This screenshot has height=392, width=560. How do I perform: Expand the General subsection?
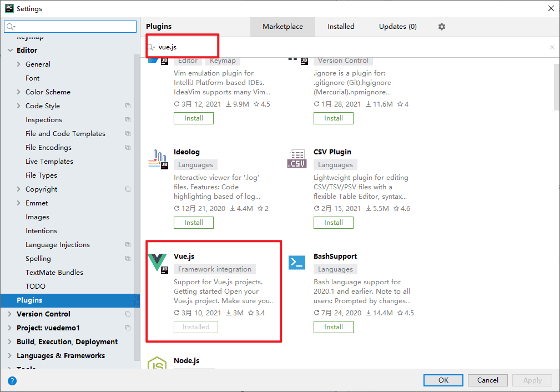point(18,64)
